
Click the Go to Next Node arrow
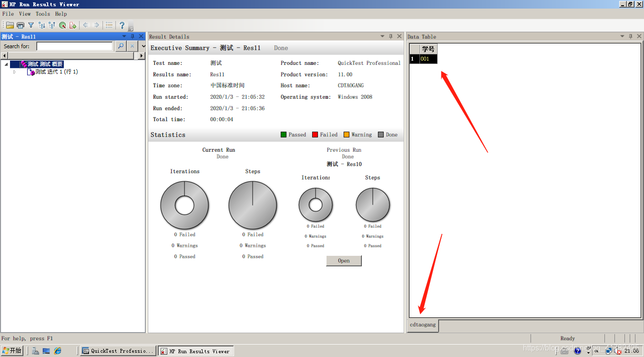click(x=96, y=25)
